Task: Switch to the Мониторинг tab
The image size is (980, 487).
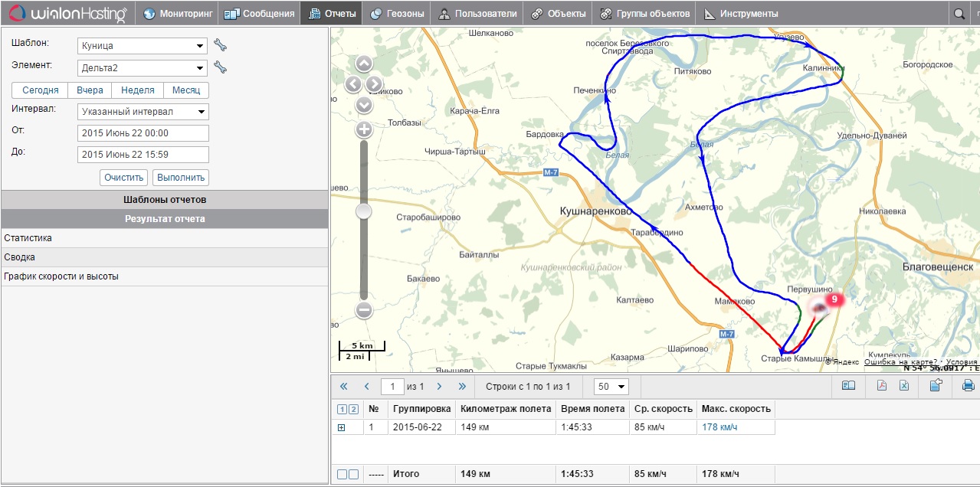Action: (177, 14)
